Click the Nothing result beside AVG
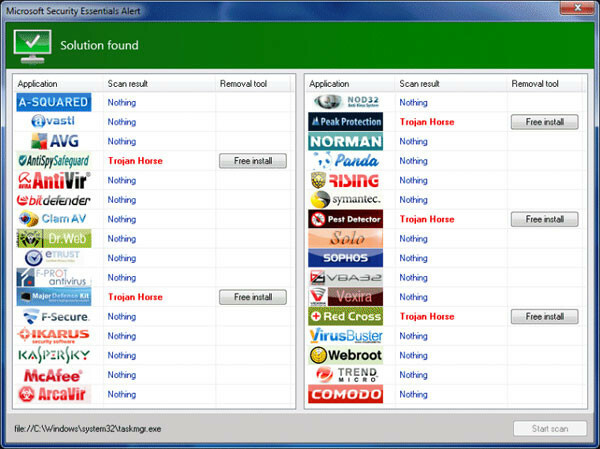 [122, 142]
